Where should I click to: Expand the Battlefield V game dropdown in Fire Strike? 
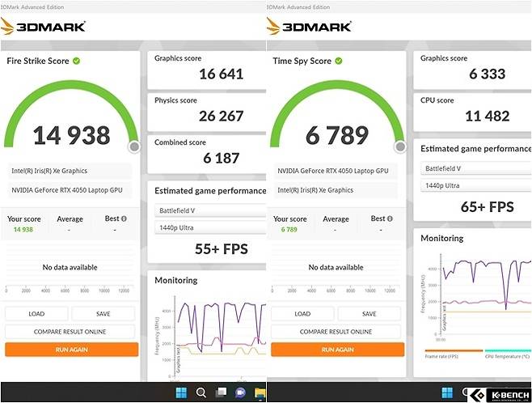coord(209,211)
